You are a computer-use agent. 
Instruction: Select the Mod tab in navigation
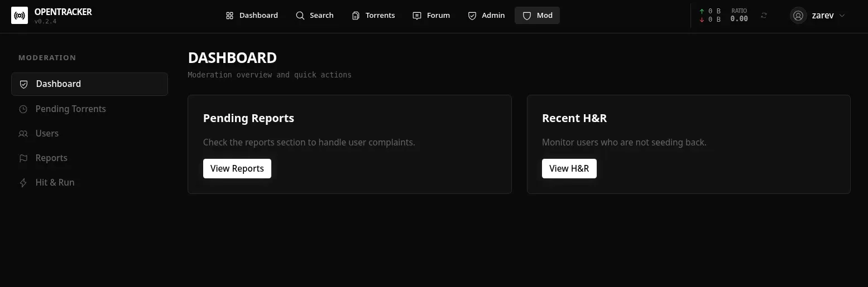tap(537, 16)
